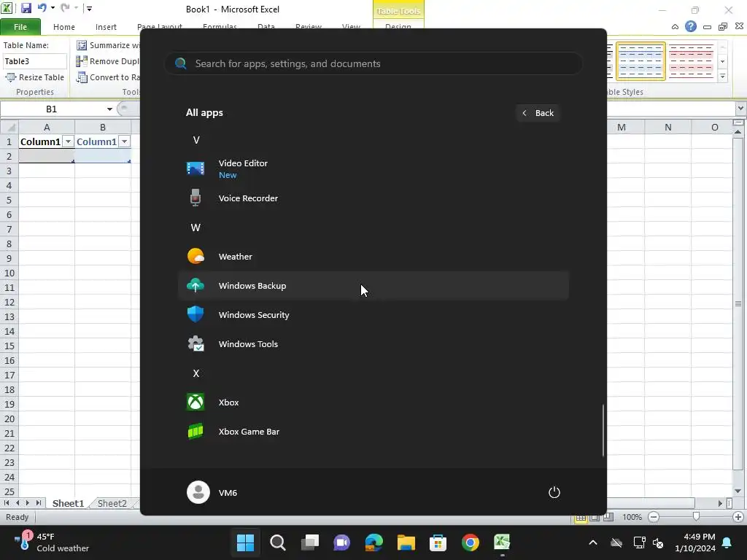Click the power button in Start menu
Viewport: 747px width, 560px height.
pos(554,492)
